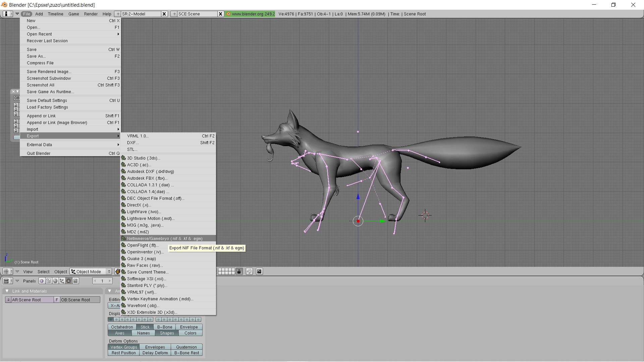Viewport: 644px width, 362px height.
Task: Click the layer lock icon in 3D header
Action: tap(239, 271)
